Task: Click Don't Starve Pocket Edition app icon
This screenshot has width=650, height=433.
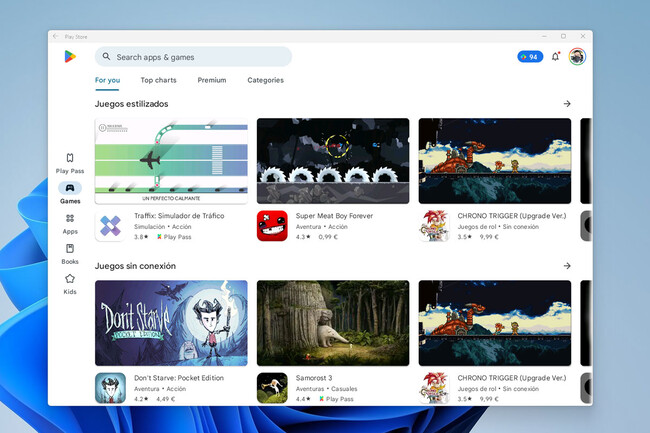Action: pyautogui.click(x=110, y=388)
